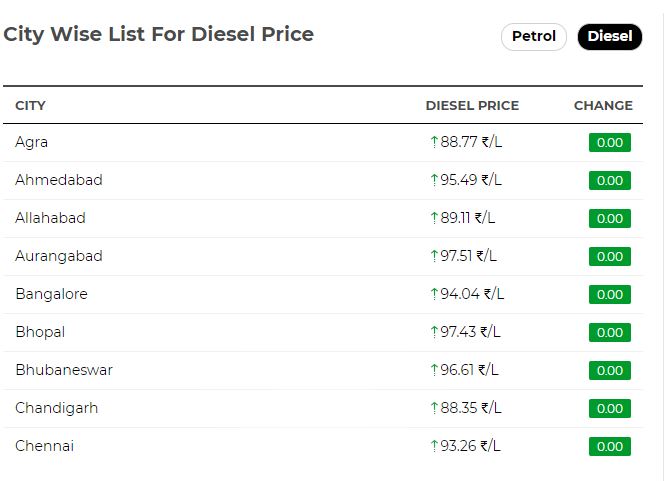This screenshot has height=481, width=665.
Task: Click the DIESEL PRICE column header
Action: tap(472, 105)
